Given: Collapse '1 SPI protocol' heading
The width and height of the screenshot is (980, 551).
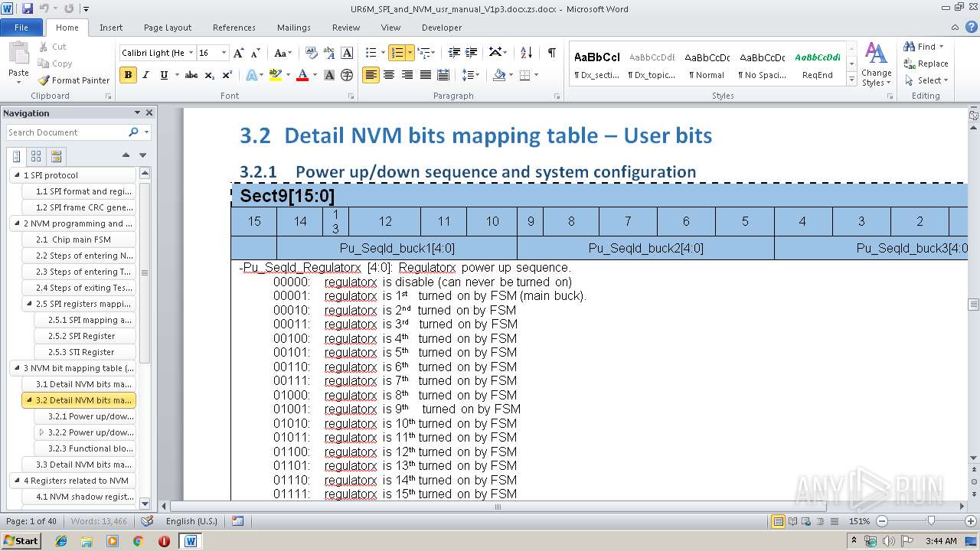Looking at the screenshot, I should (16, 175).
